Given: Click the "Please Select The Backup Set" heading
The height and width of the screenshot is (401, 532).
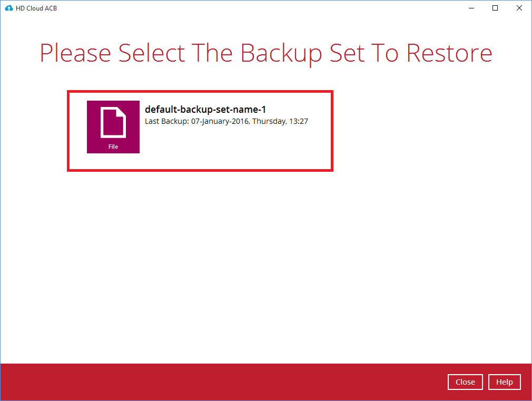Looking at the screenshot, I should click(202, 53).
